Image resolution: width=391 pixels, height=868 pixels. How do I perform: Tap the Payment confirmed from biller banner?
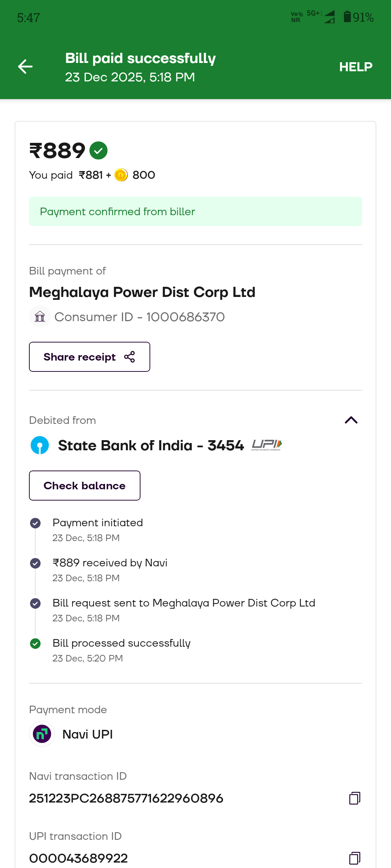point(195,212)
